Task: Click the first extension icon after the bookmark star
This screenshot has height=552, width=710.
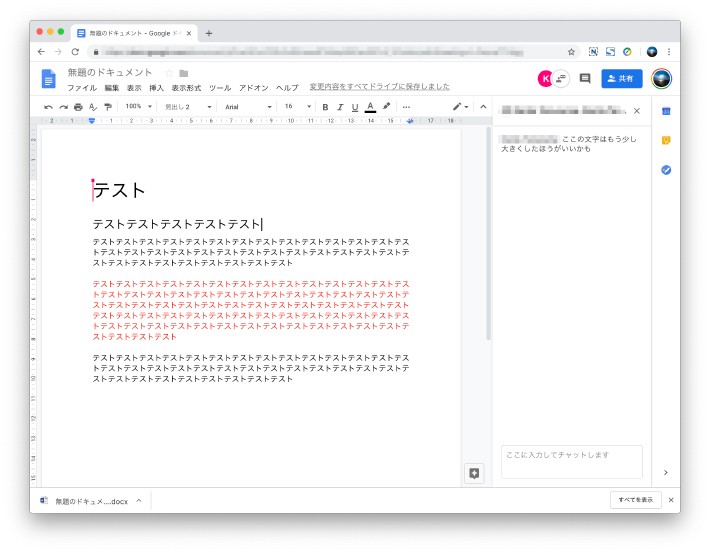Action: point(593,52)
